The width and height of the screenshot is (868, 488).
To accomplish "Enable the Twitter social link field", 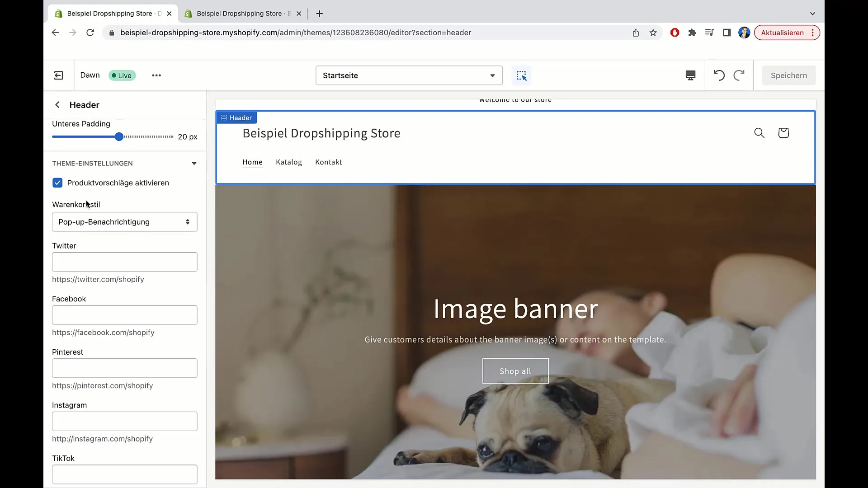I will coord(124,262).
